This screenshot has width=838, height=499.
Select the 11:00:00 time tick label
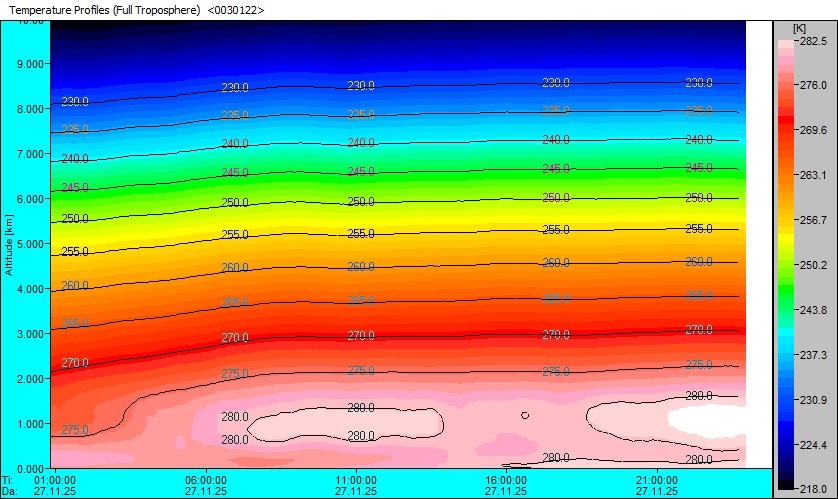pos(356,479)
